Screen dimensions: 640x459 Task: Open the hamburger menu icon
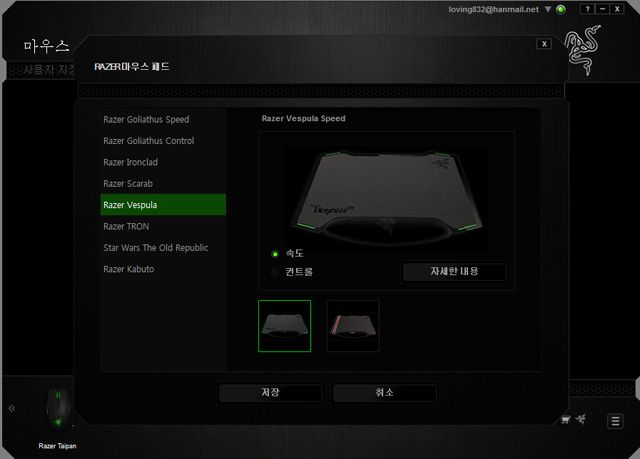615,421
